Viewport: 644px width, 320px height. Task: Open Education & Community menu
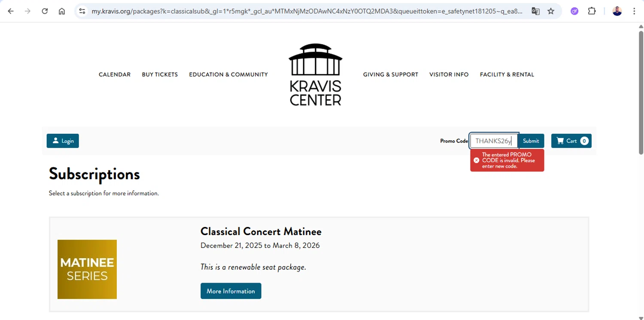[228, 75]
